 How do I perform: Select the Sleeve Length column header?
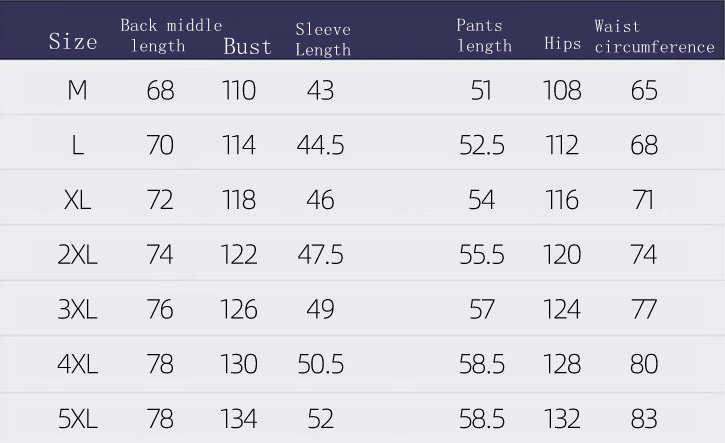click(323, 39)
